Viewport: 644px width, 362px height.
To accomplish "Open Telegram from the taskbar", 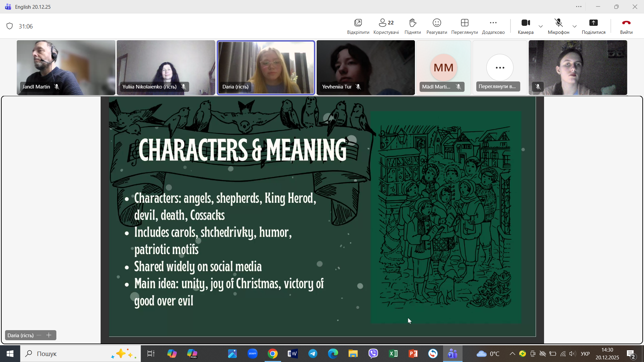I will [313, 354].
